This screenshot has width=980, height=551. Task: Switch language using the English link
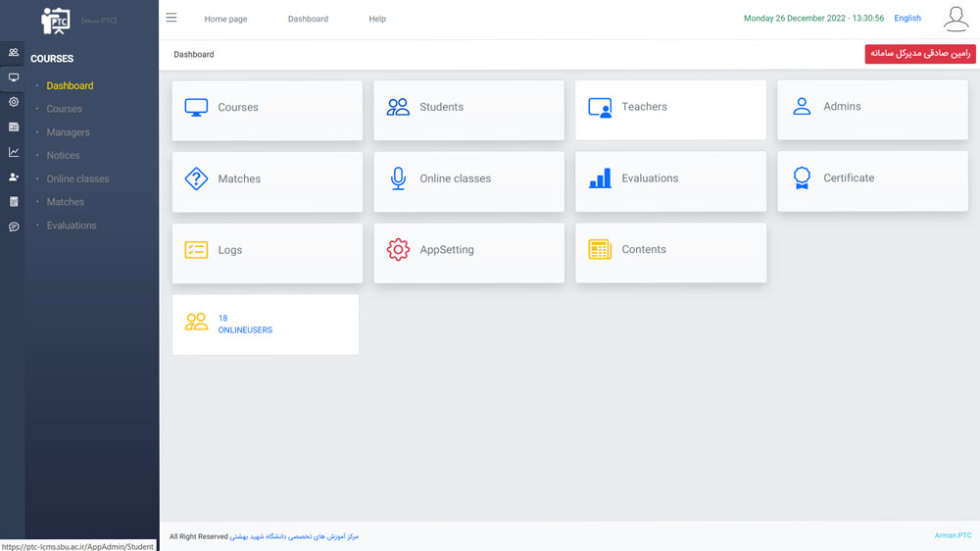click(x=907, y=18)
